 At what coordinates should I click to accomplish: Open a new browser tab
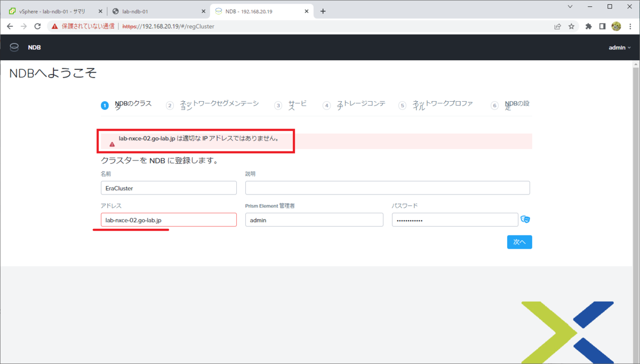click(323, 11)
